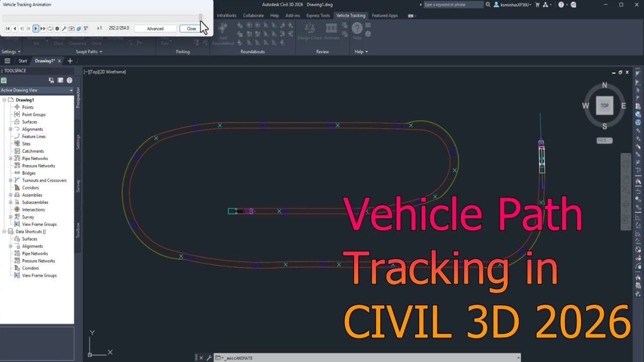This screenshot has height=362, width=644.
Task: Click the animation progress slider track
Action: (102, 18)
